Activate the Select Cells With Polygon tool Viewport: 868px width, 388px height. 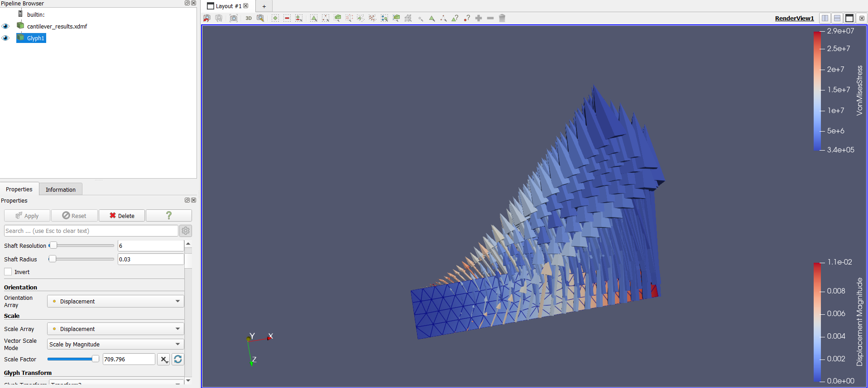click(361, 18)
